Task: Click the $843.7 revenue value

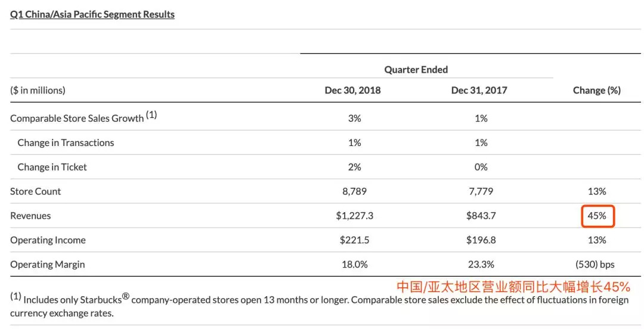Action: click(x=481, y=216)
